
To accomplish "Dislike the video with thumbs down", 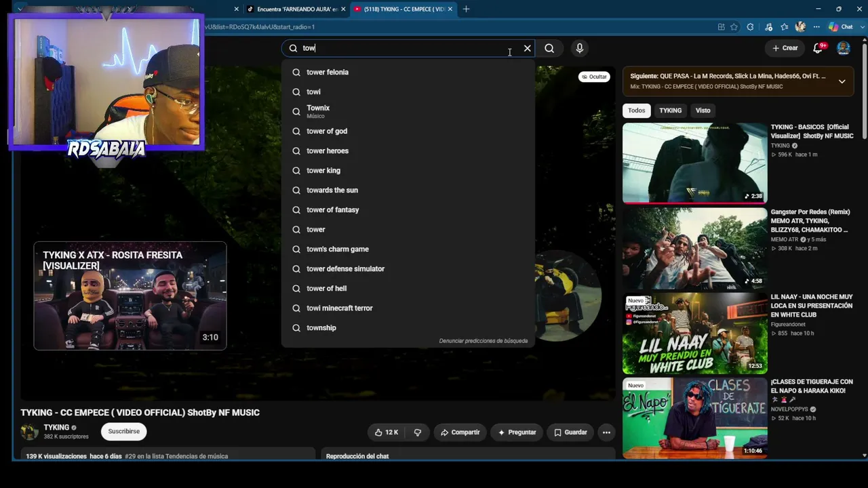I will [x=418, y=432].
